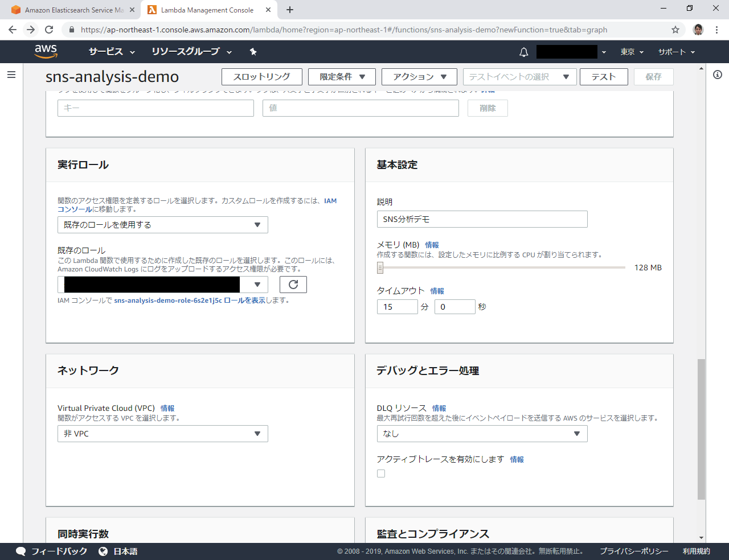
Task: Enable active tracing checkbox
Action: pos(381,473)
